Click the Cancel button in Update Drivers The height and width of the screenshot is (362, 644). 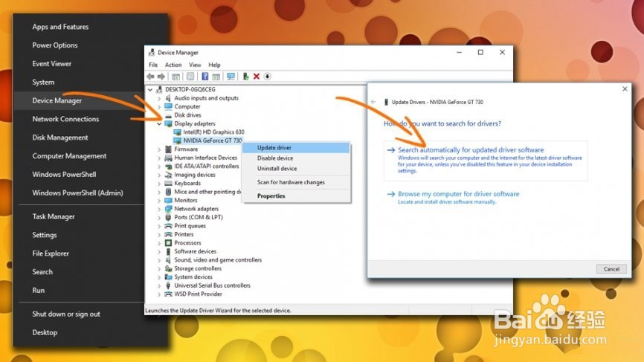coord(611,269)
